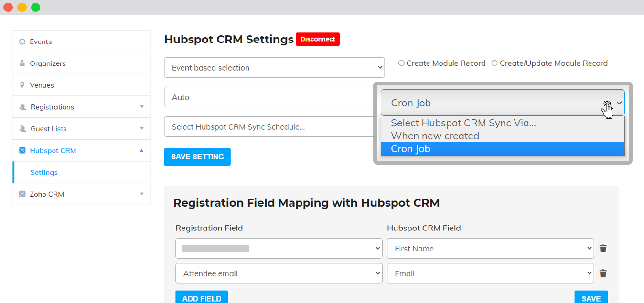This screenshot has width=644, height=303.
Task: Open Hubspot CRM in the sidebar
Action: click(82, 151)
